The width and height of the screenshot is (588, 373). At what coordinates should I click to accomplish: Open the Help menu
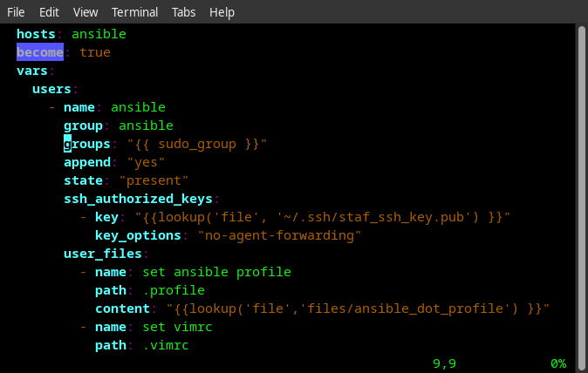[x=222, y=12]
